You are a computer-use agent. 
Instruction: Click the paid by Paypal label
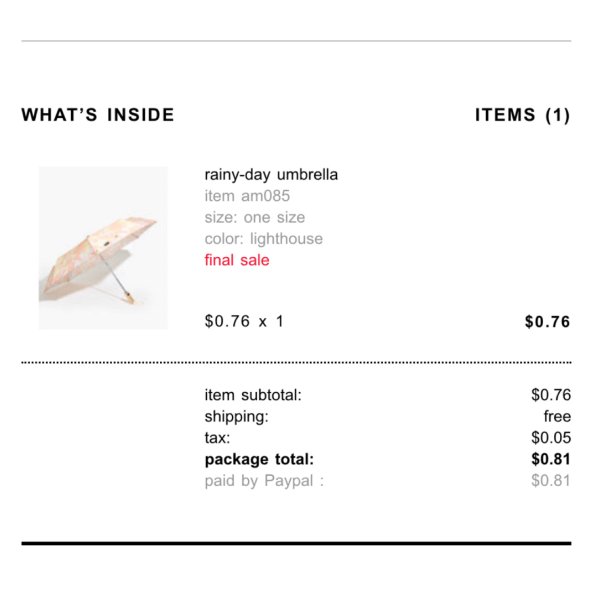coord(264,481)
